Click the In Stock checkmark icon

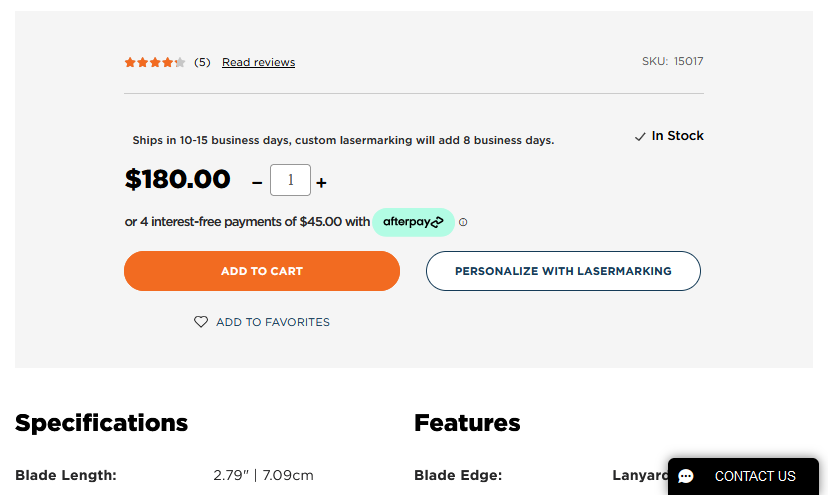click(x=640, y=137)
